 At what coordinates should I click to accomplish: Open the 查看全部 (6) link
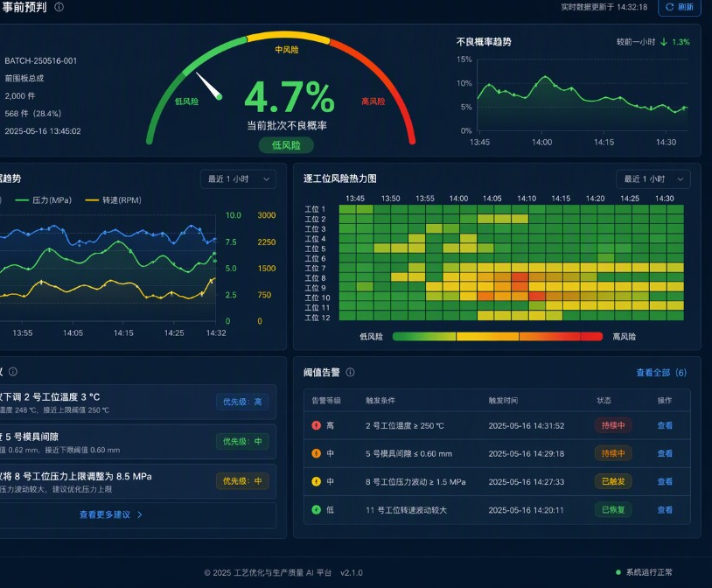click(x=661, y=373)
